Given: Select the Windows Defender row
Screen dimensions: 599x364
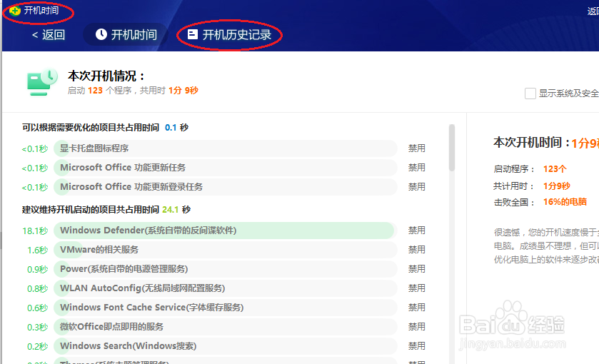Looking at the screenshot, I should pos(226,231).
